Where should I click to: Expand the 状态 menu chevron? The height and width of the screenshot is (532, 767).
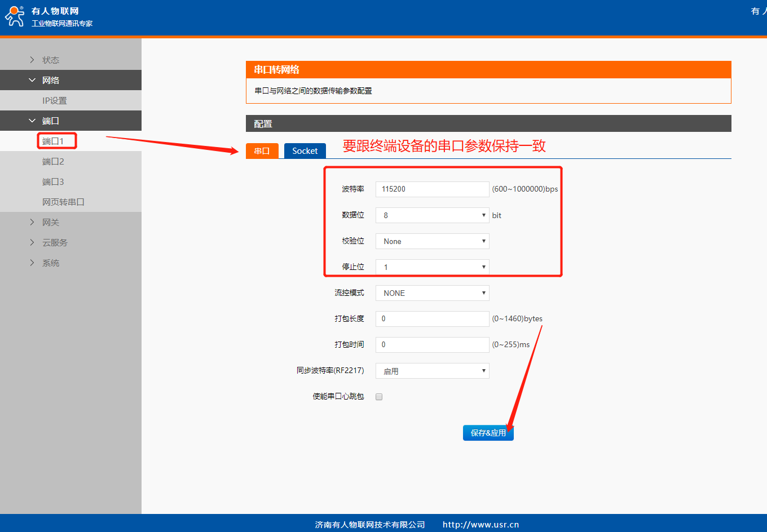point(32,60)
